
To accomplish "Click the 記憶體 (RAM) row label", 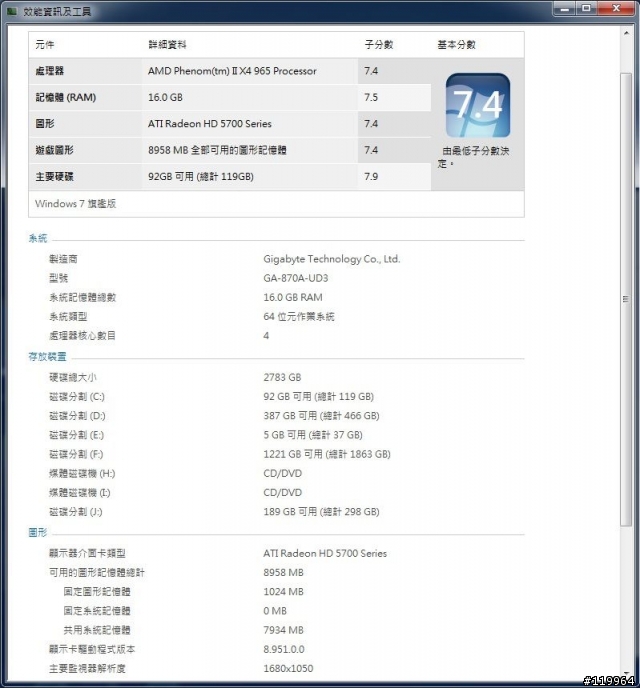I will [x=65, y=97].
